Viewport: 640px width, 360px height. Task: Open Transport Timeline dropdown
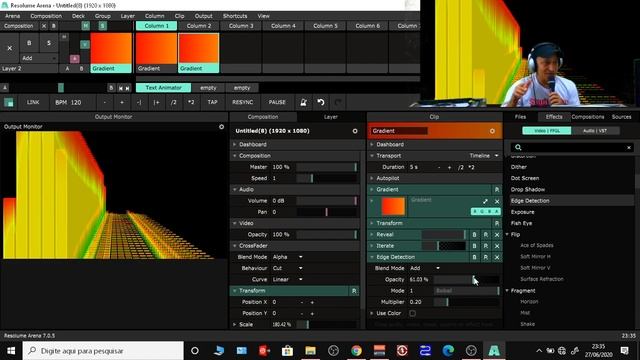[484, 156]
